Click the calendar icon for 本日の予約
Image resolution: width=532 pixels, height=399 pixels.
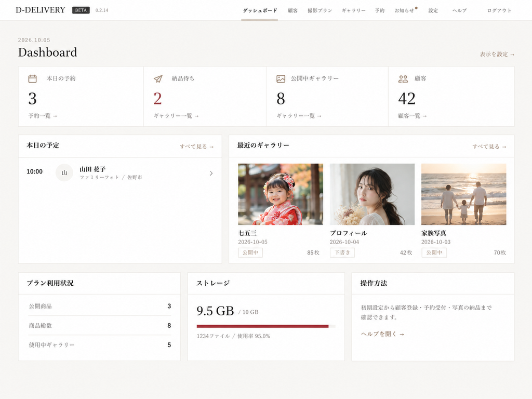[33, 79]
